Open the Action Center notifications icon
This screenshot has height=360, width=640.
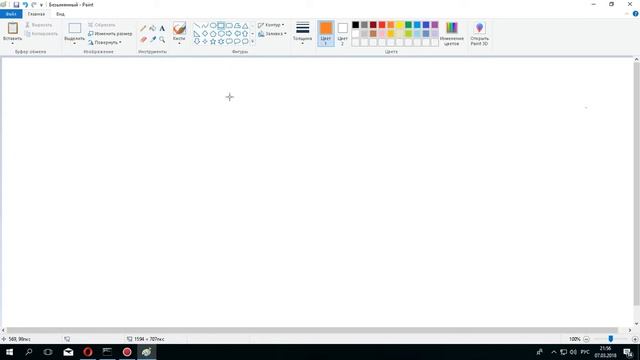pos(628,352)
